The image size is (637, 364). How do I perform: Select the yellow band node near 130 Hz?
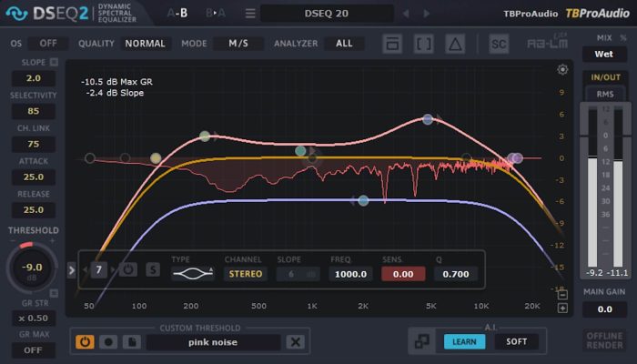coord(156,158)
